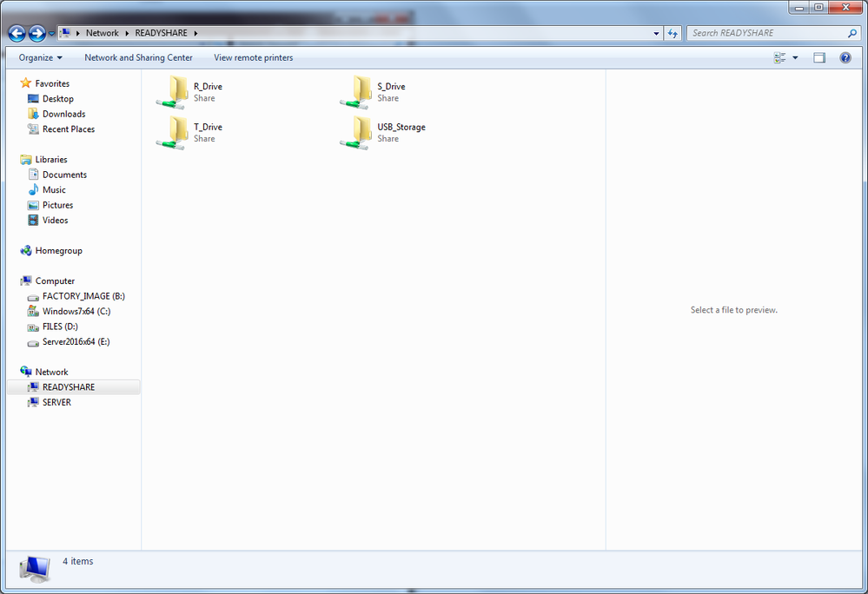This screenshot has height=594, width=868.
Task: Open the change view dropdown arrow
Action: (x=793, y=56)
